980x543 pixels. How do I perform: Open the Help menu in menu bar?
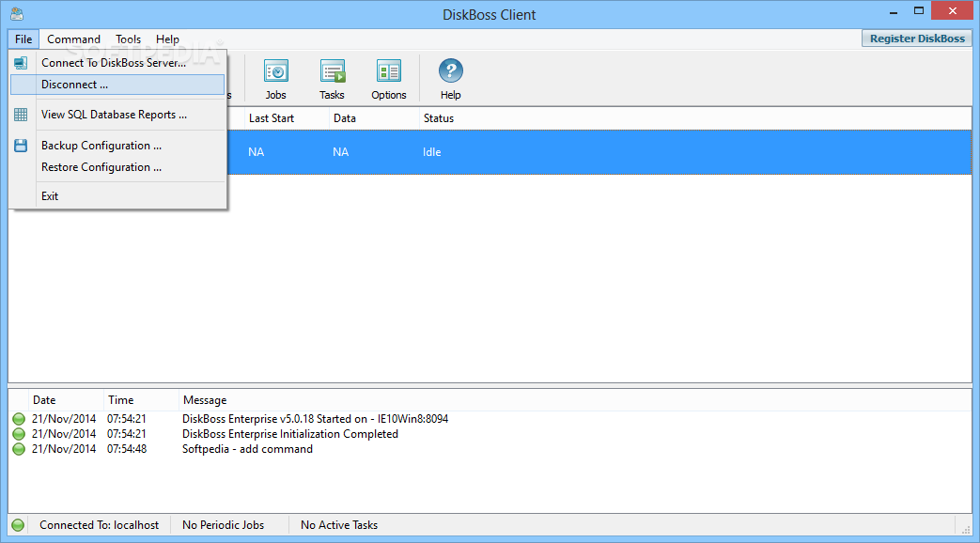coord(167,39)
